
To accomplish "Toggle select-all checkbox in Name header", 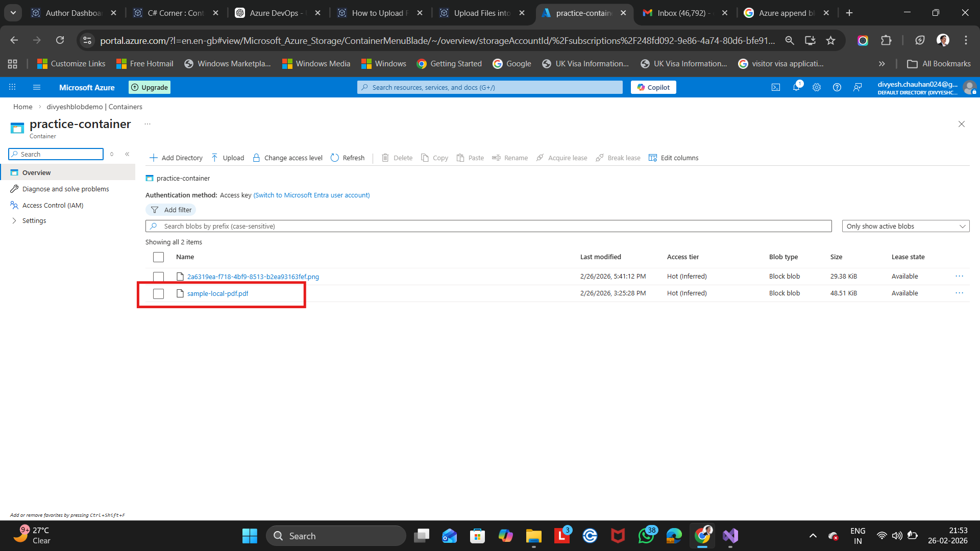I will click(x=159, y=257).
